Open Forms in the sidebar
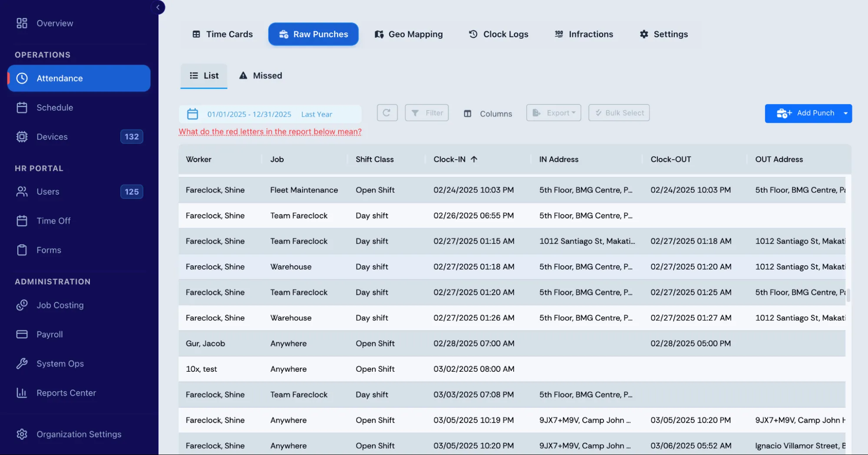 point(79,250)
